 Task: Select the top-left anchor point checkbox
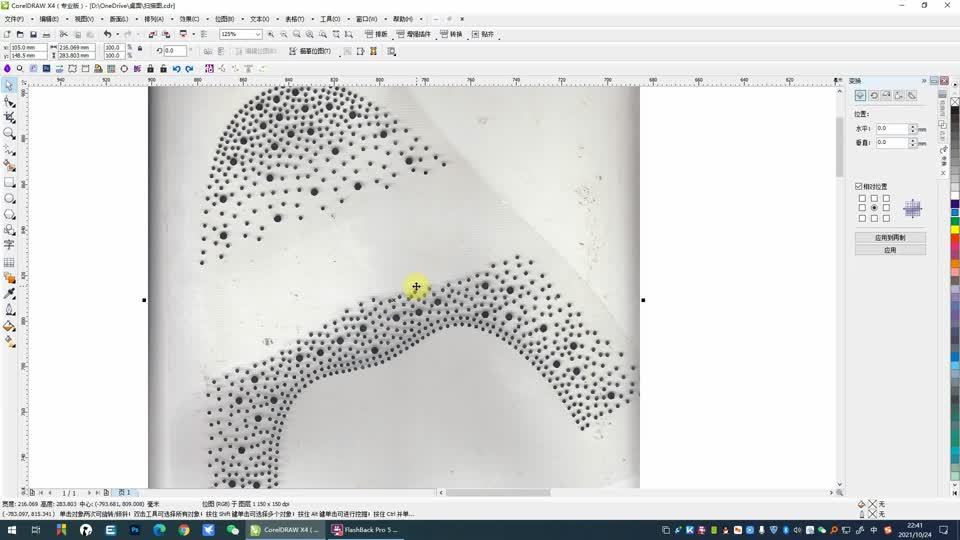(x=862, y=198)
